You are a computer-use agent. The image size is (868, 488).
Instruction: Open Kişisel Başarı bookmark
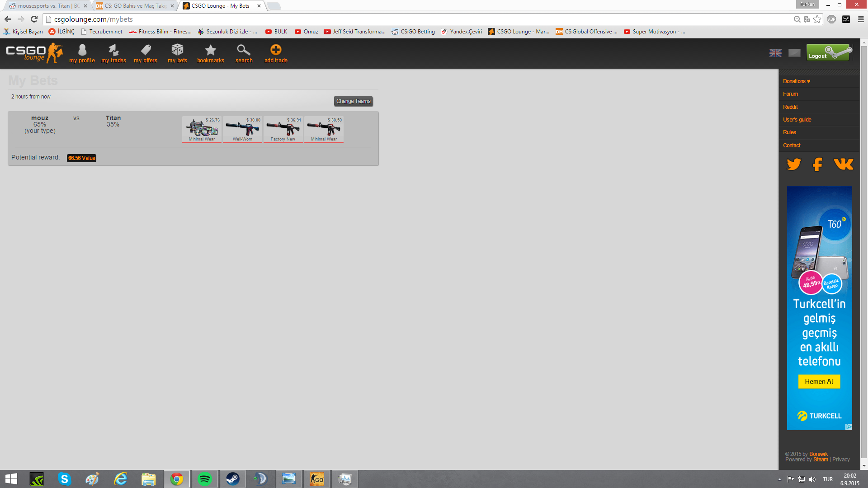pyautogui.click(x=23, y=32)
